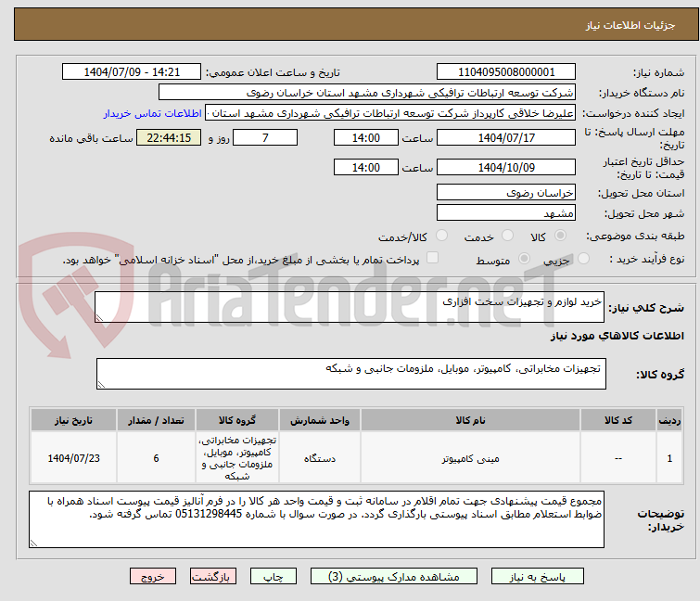This screenshot has width=700, height=601.
Task: Open 'اطلاعات تماس خریدار' link
Action: (153, 113)
